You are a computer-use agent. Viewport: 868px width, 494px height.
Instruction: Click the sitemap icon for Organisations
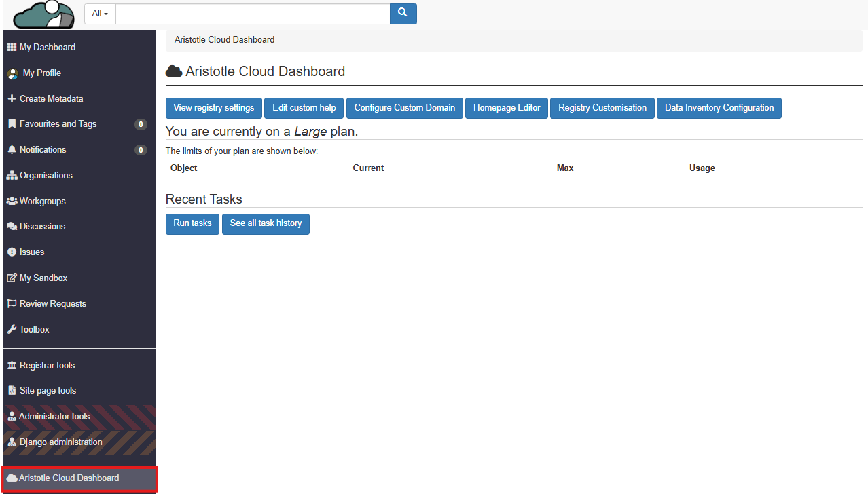12,176
